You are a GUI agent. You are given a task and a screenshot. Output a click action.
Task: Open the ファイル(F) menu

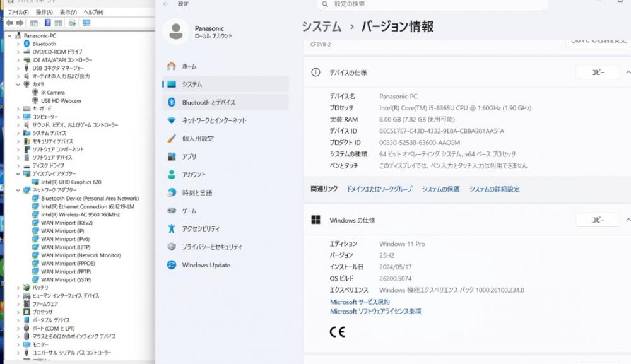click(x=18, y=12)
